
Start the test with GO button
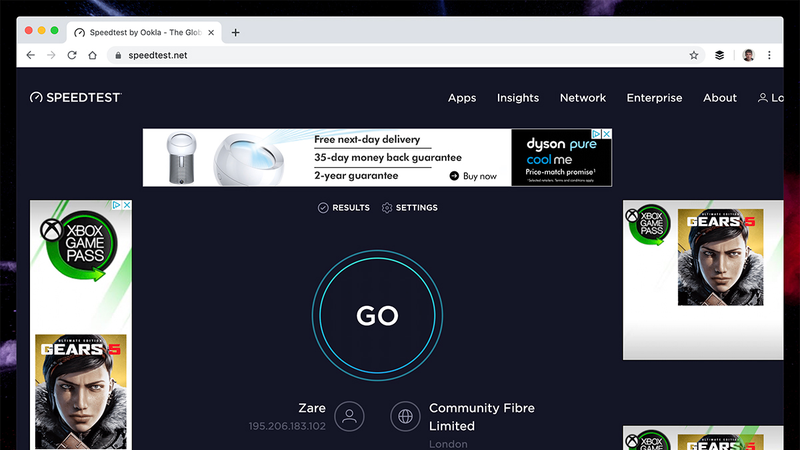click(378, 315)
